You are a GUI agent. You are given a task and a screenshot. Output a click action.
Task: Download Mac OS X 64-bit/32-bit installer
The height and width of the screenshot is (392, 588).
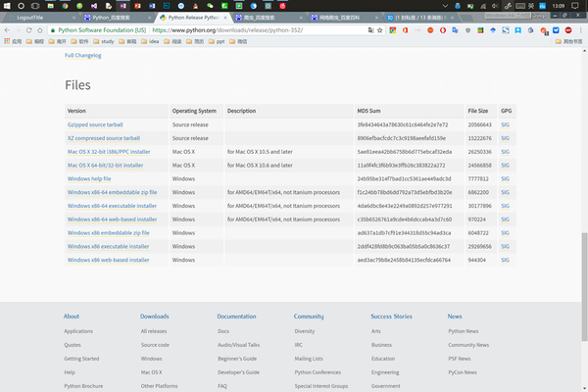click(x=106, y=165)
